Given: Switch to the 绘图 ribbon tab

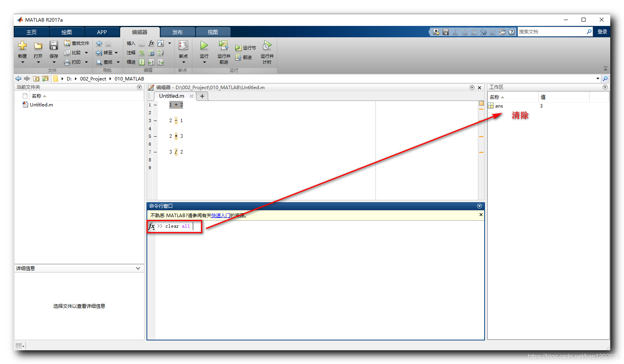Looking at the screenshot, I should [67, 32].
